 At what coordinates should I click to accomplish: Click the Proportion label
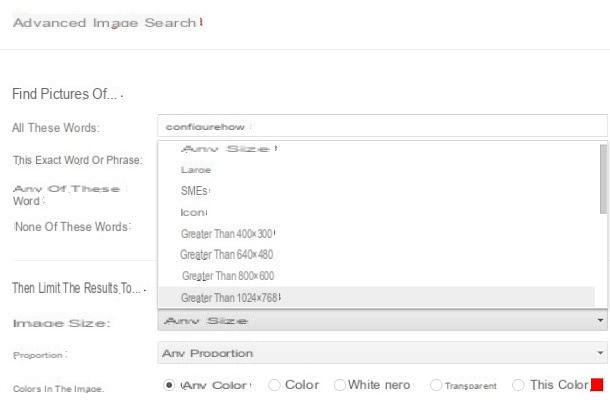39,355
